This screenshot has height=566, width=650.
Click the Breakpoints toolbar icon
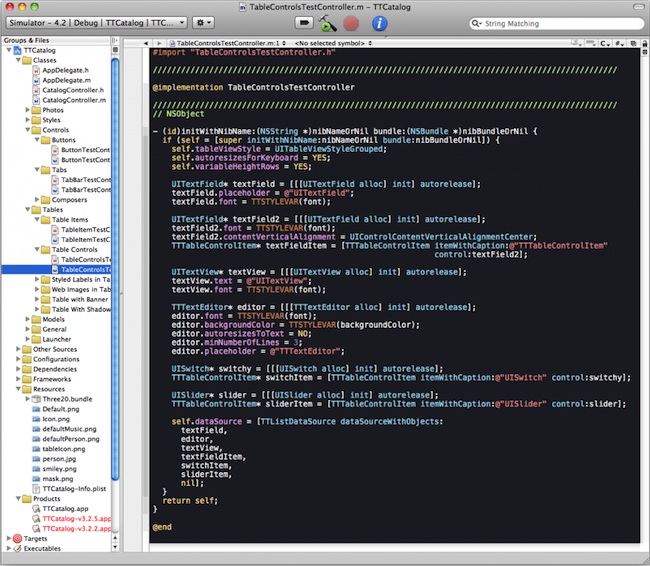tap(304, 22)
